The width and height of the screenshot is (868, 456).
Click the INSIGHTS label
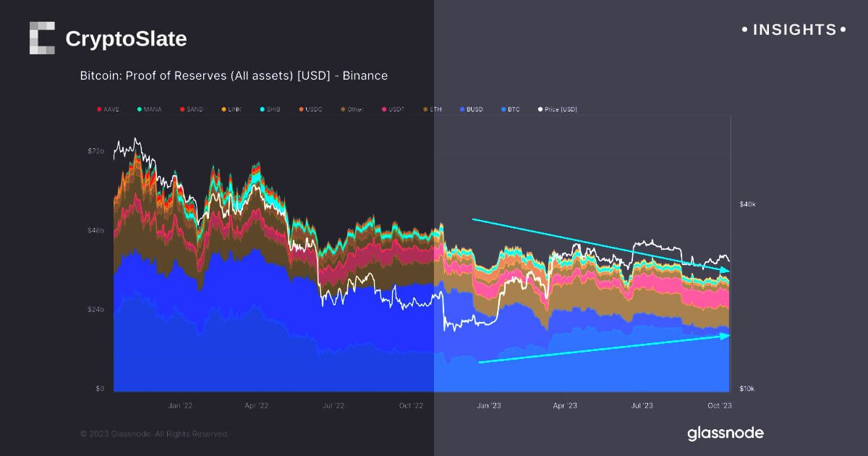(794, 30)
